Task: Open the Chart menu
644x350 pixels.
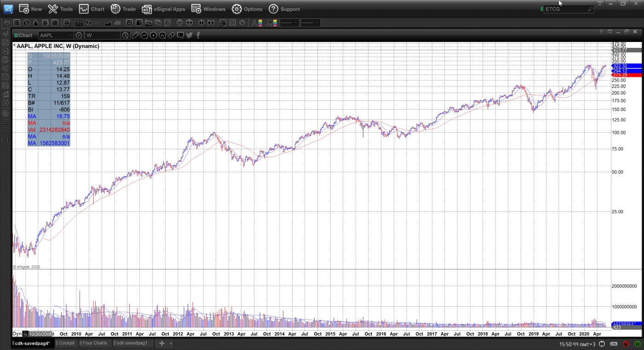Action: (92, 9)
